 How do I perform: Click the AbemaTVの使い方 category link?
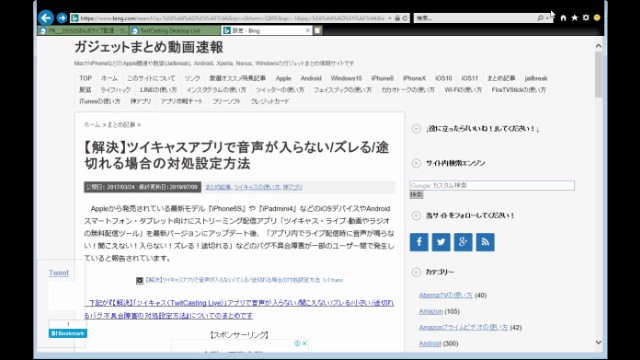tap(445, 295)
